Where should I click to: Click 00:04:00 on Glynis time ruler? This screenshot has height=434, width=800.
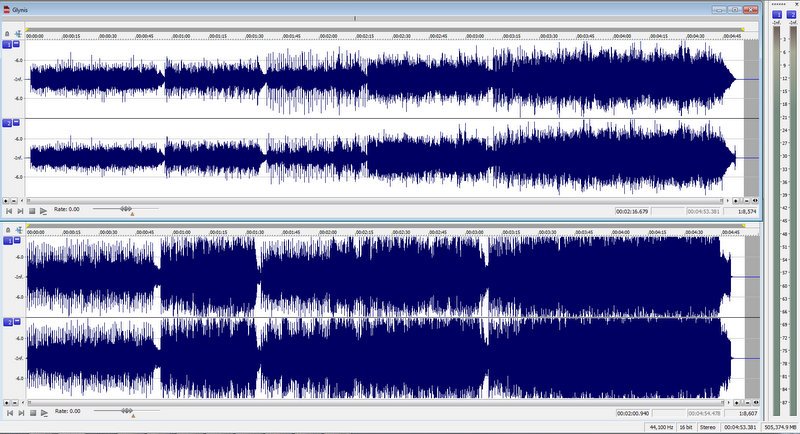(x=622, y=36)
